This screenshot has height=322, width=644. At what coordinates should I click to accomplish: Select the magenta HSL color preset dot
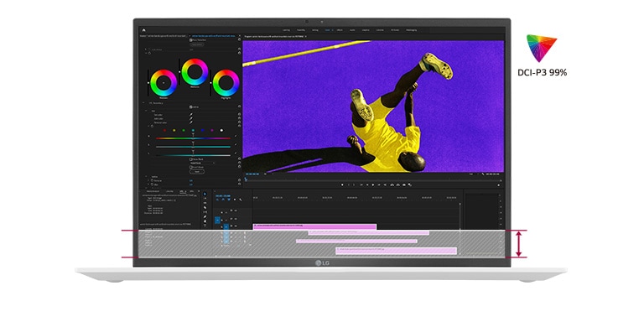pyautogui.click(x=212, y=130)
